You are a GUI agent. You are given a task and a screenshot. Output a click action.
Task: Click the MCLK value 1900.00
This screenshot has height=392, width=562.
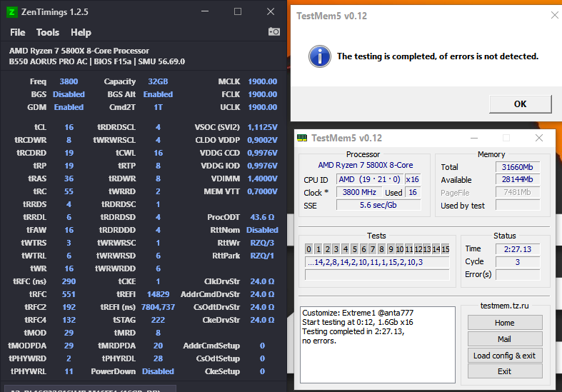click(x=262, y=81)
